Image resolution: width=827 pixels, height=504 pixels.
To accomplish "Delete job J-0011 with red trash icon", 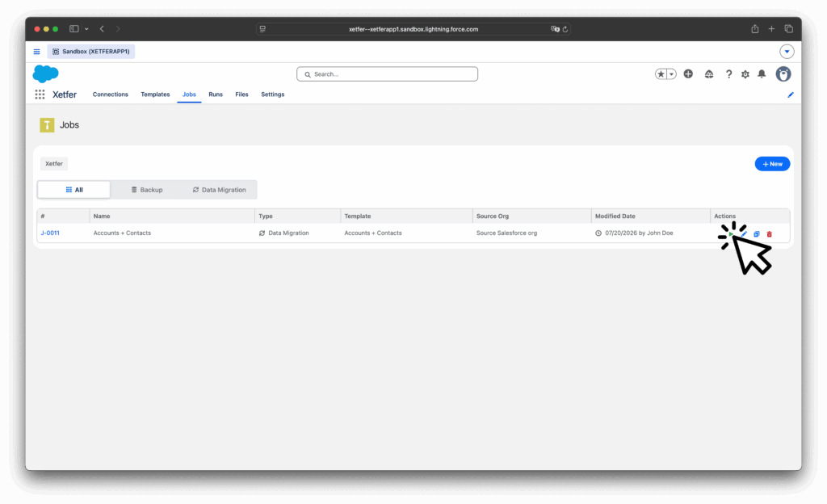I will pos(769,233).
